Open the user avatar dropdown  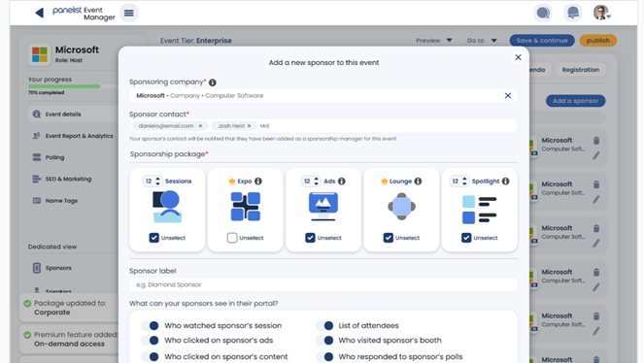[602, 14]
